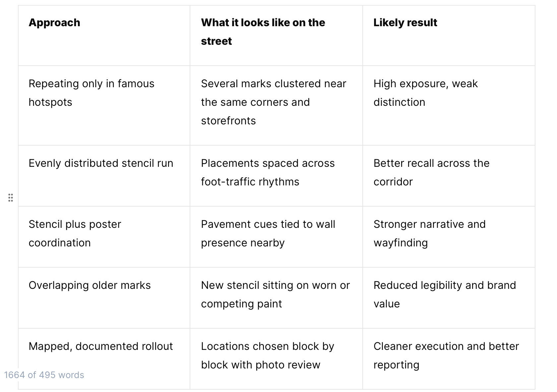
Task: Click 'Better recall across the corridor' cell
Action: [449, 176]
